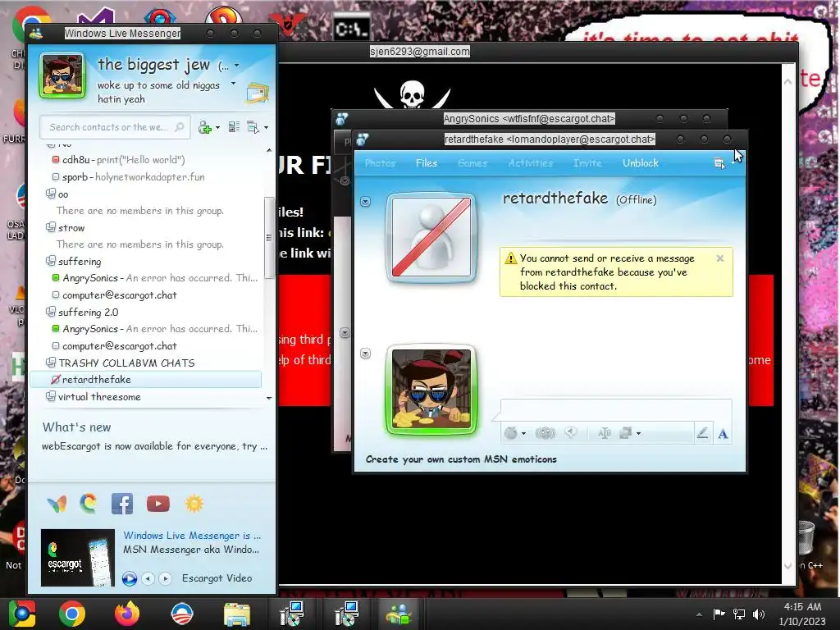Open File Explorer from the taskbar
The width and height of the screenshot is (840, 630).
coord(236,614)
